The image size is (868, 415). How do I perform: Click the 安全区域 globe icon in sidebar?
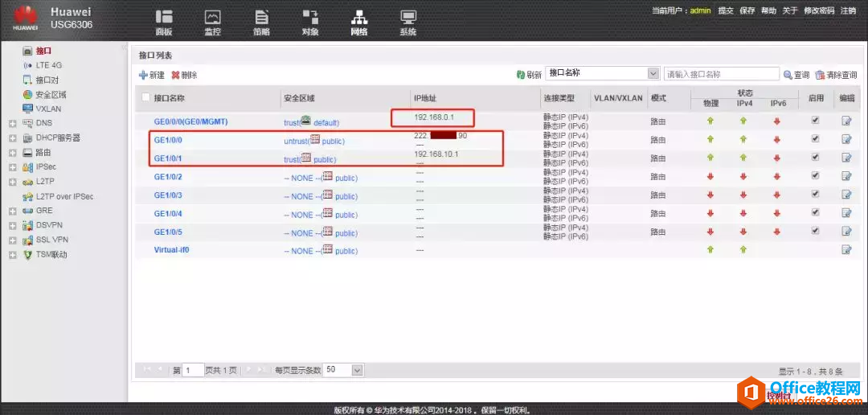27,94
